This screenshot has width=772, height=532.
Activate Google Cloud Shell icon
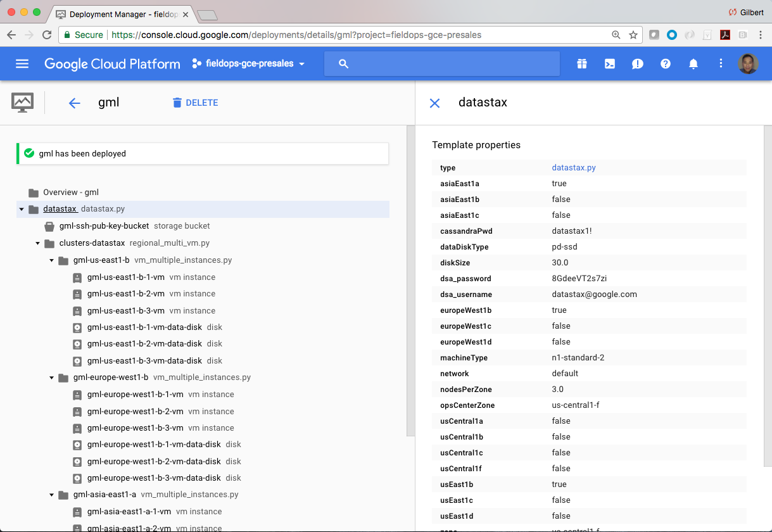[x=610, y=63]
